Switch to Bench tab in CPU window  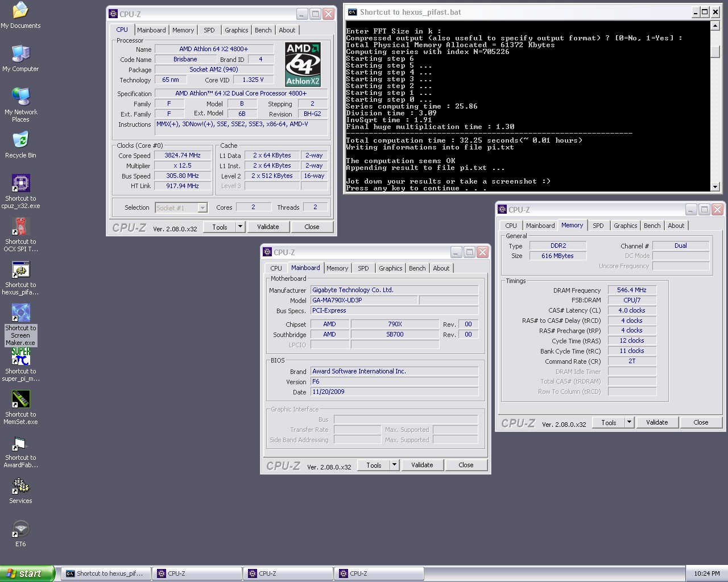pos(263,30)
